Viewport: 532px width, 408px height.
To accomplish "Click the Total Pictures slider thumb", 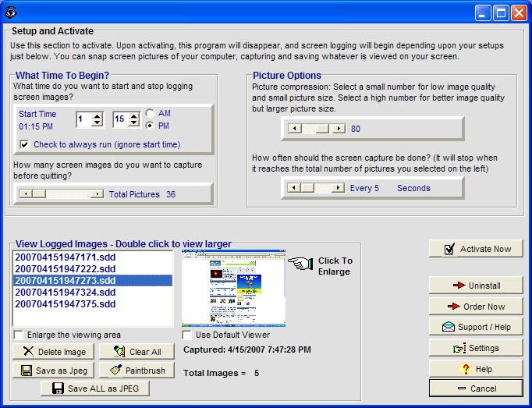I will [x=39, y=193].
